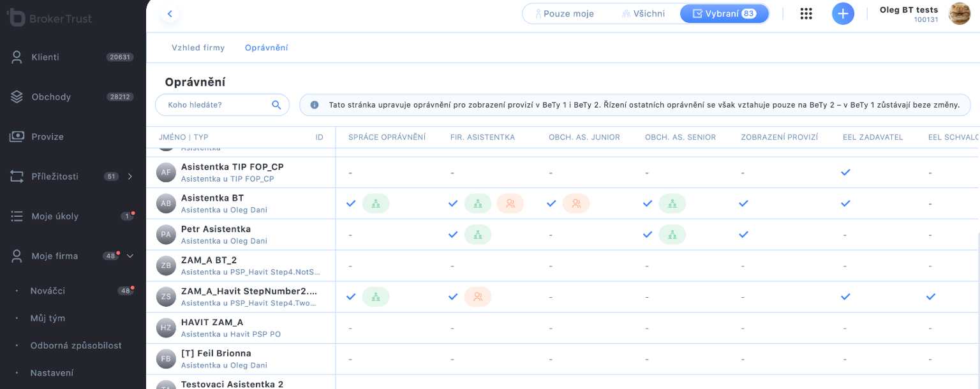Open user profile avatar photo

coord(960,13)
